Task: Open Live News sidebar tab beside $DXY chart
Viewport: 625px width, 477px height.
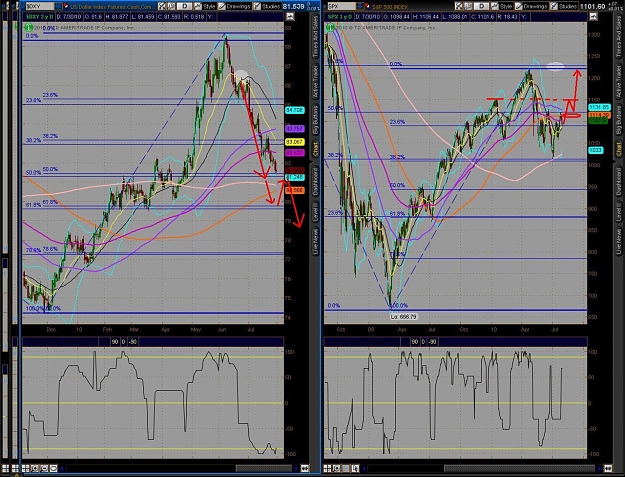Action: 316,241
